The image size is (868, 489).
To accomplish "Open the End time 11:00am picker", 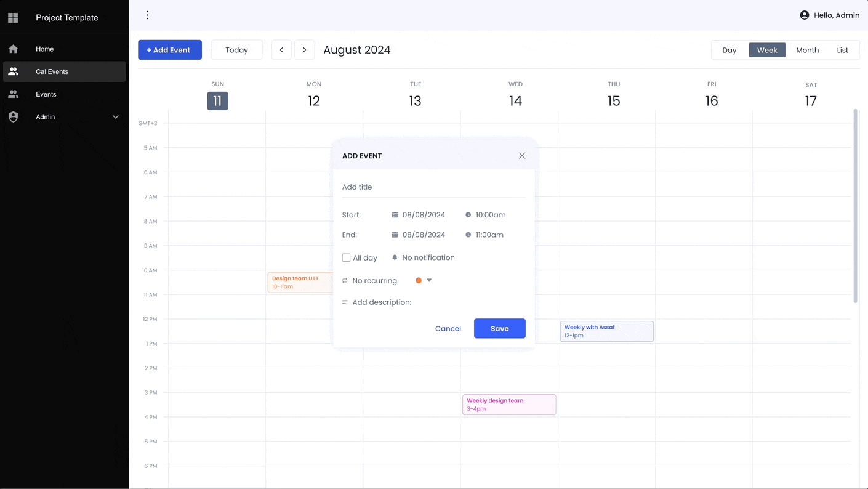I will tap(489, 235).
